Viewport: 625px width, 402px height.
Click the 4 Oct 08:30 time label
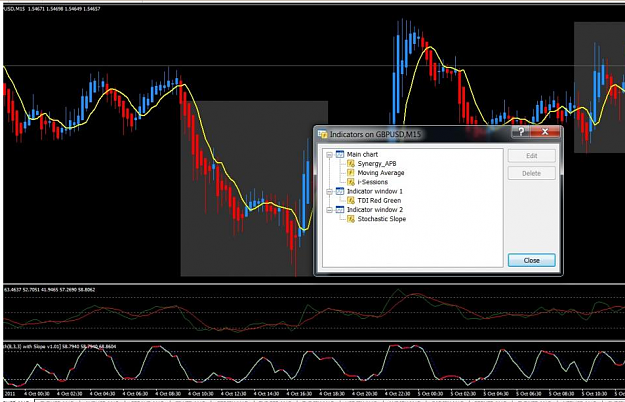point(168,394)
